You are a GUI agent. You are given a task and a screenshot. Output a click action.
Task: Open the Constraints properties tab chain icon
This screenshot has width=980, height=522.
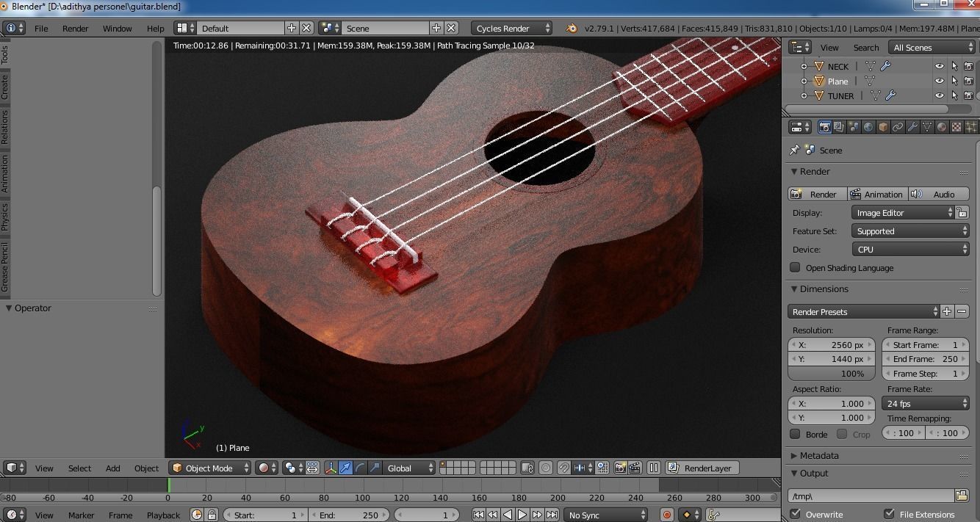tap(898, 127)
